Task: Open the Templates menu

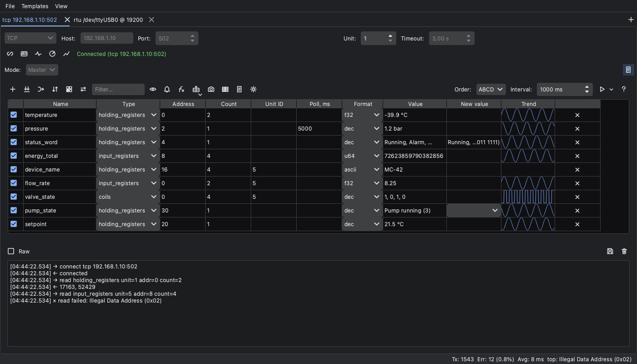Action: [35, 6]
